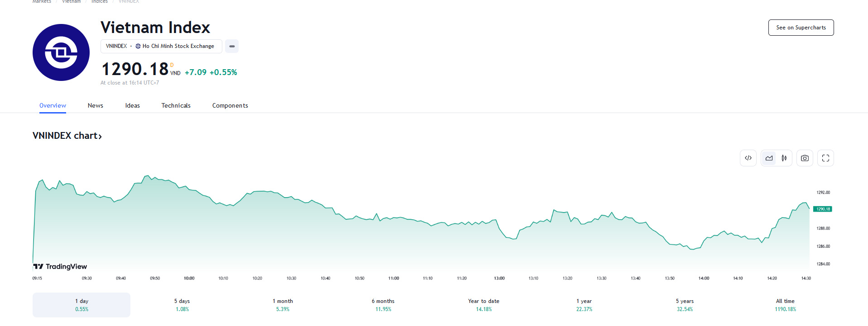Viewport: 868px width, 326px height.
Task: Select the 1 month time range
Action: 283,305
